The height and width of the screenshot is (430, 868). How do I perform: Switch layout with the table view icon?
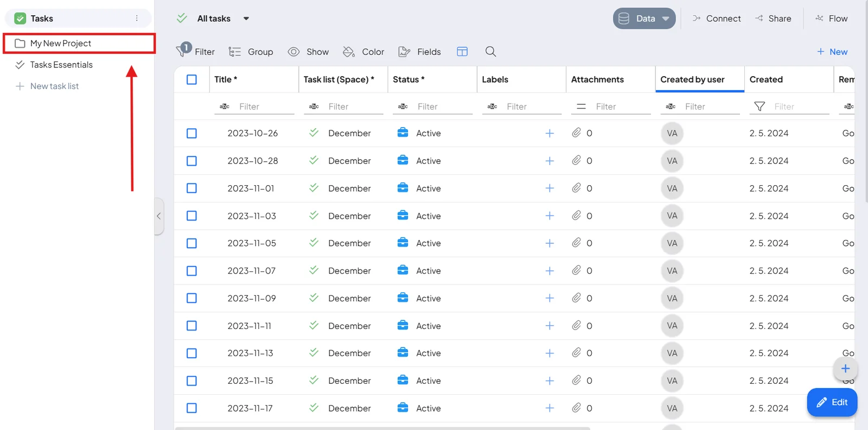pos(462,52)
